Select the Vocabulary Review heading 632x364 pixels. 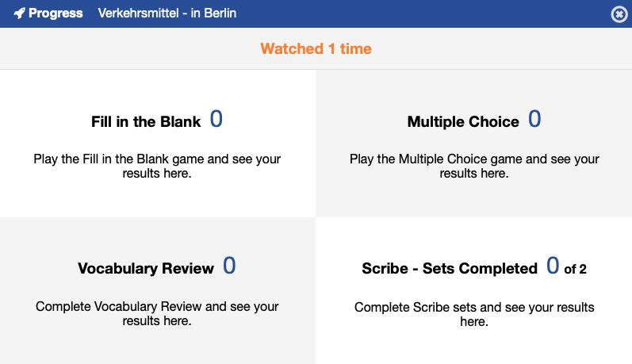(x=146, y=269)
